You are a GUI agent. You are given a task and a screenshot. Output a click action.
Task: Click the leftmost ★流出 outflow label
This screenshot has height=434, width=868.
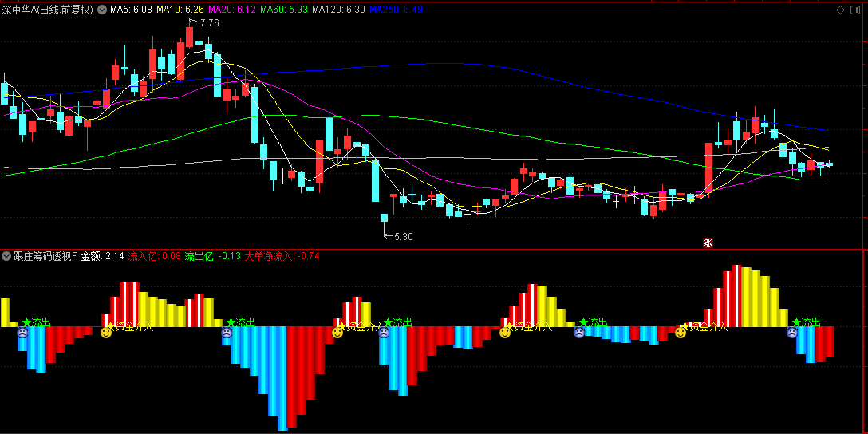click(x=37, y=322)
